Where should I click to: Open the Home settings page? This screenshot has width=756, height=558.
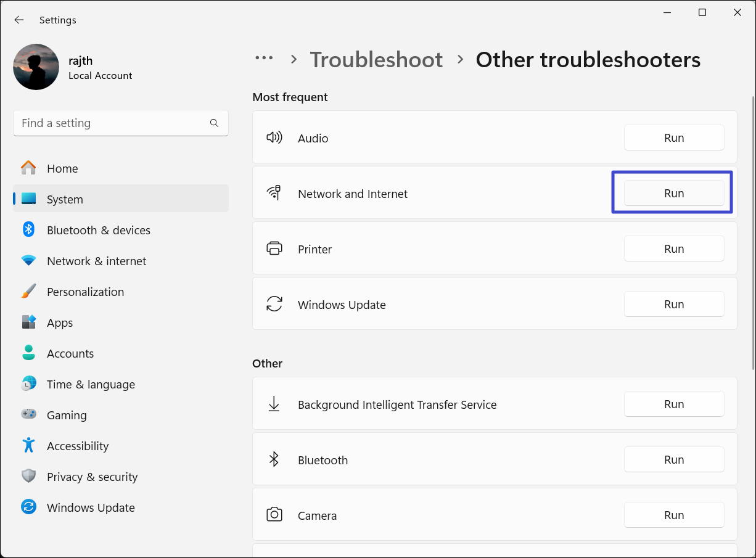click(x=62, y=168)
